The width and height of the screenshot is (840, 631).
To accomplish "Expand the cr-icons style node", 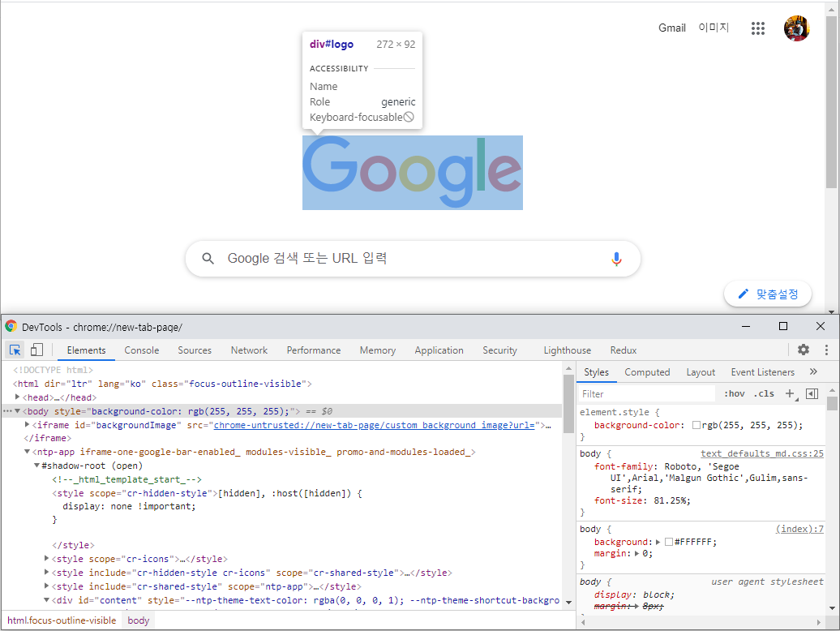I will (x=46, y=558).
